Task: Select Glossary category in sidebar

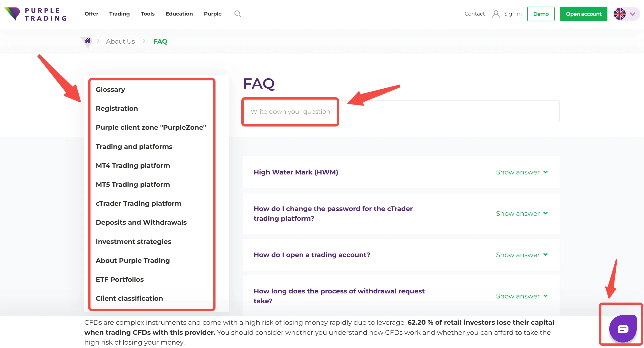Action: (110, 90)
